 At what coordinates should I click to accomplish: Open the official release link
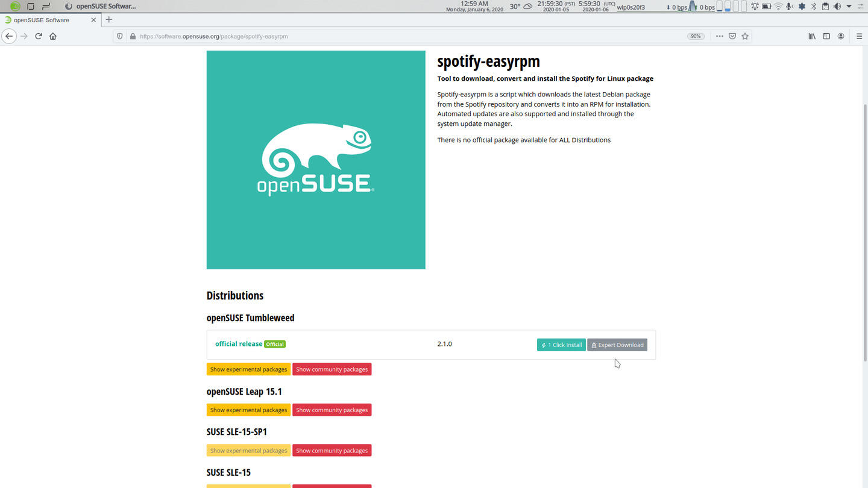click(239, 344)
